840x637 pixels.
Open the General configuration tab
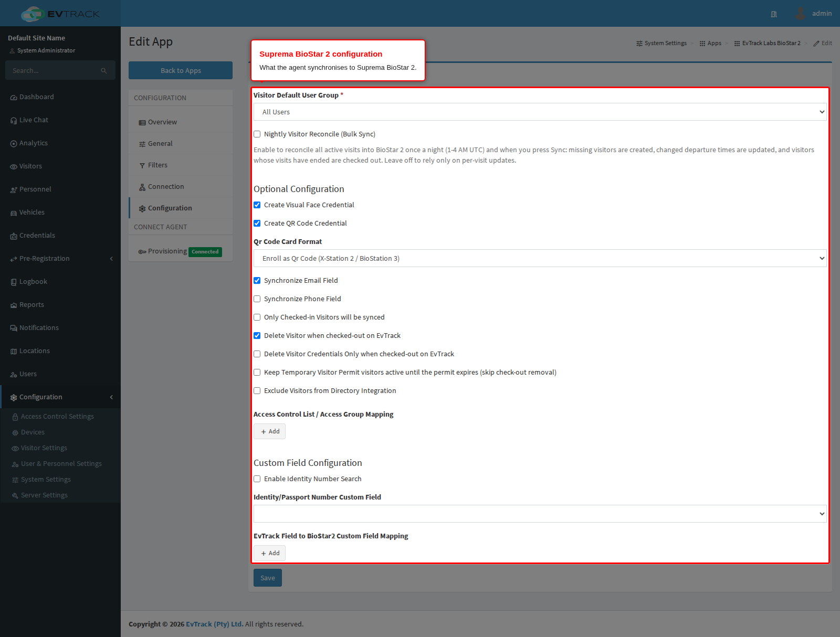(x=181, y=144)
